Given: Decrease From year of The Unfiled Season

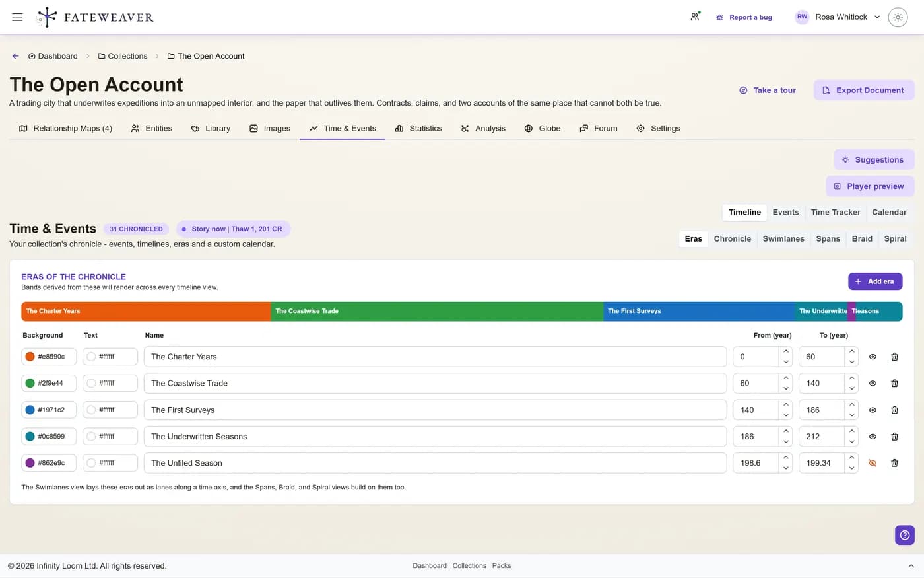Looking at the screenshot, I should click(x=786, y=468).
